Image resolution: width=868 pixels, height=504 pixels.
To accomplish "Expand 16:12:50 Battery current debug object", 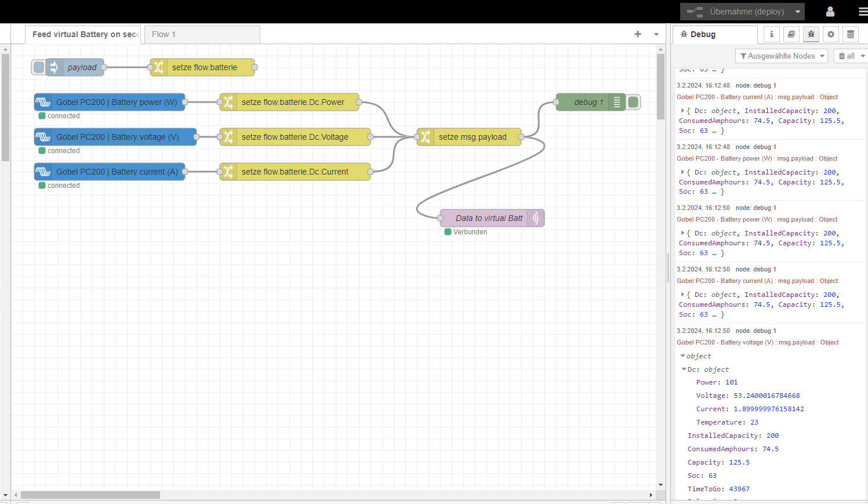I will coord(682,295).
